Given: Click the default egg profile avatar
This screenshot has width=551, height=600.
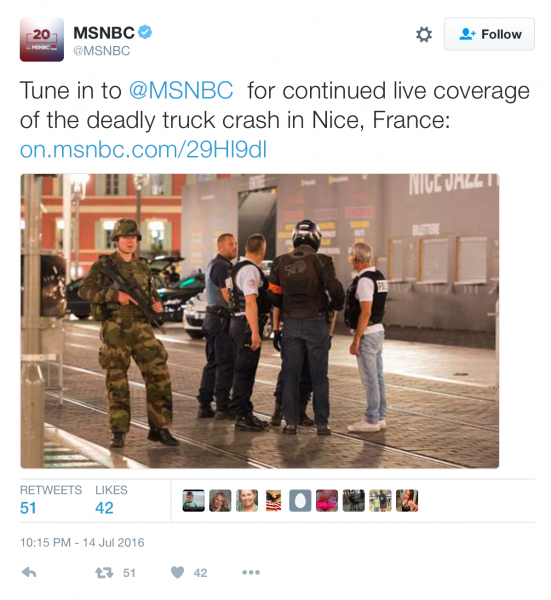Looking at the screenshot, I should (x=300, y=501).
